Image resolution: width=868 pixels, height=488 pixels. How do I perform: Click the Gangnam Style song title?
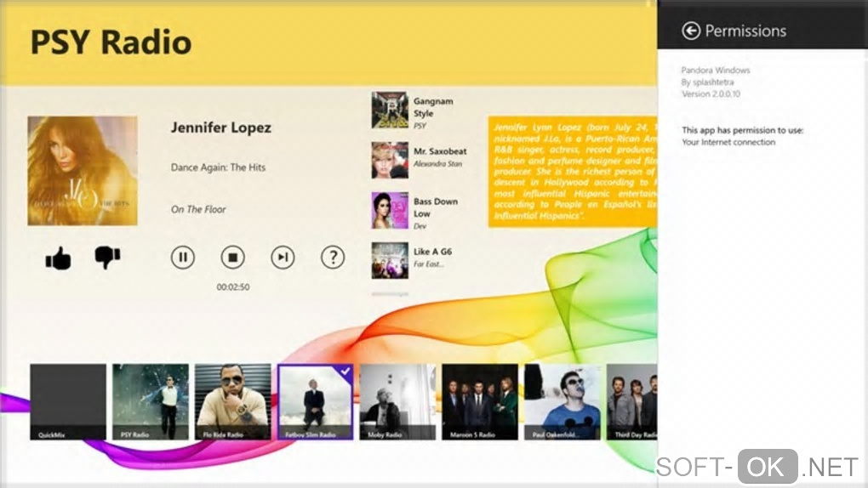(433, 107)
